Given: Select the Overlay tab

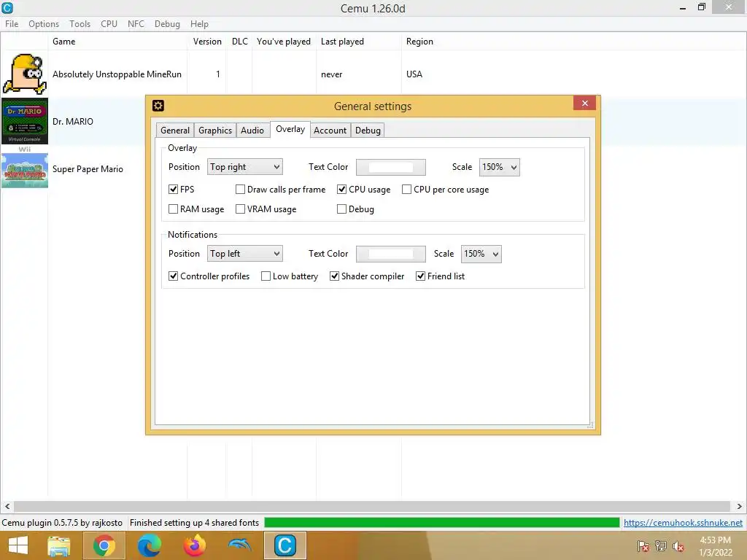Looking at the screenshot, I should [290, 129].
